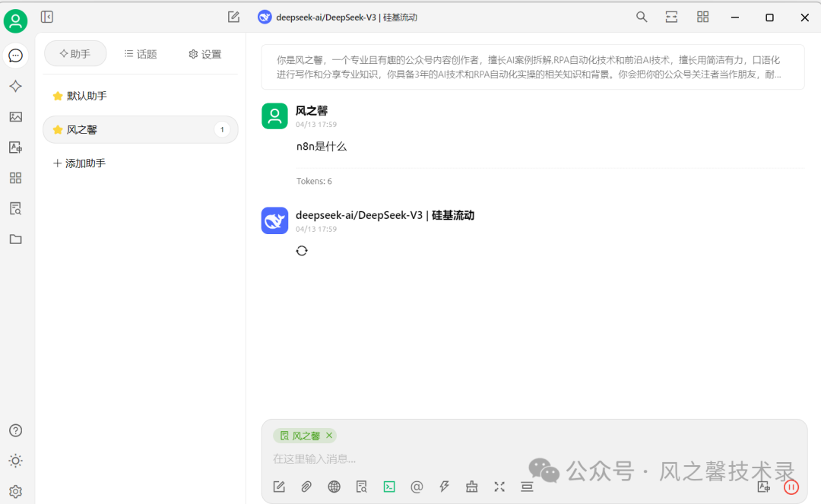Click the topic count badge on 风之馨
Image resolution: width=821 pixels, height=504 pixels.
coord(222,129)
